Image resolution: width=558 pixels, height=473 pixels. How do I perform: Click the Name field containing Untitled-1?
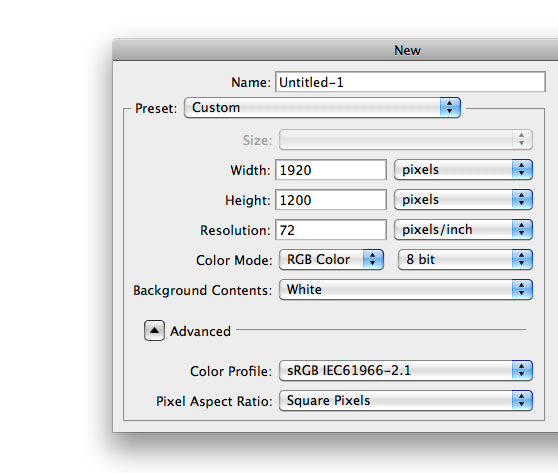pyautogui.click(x=410, y=82)
